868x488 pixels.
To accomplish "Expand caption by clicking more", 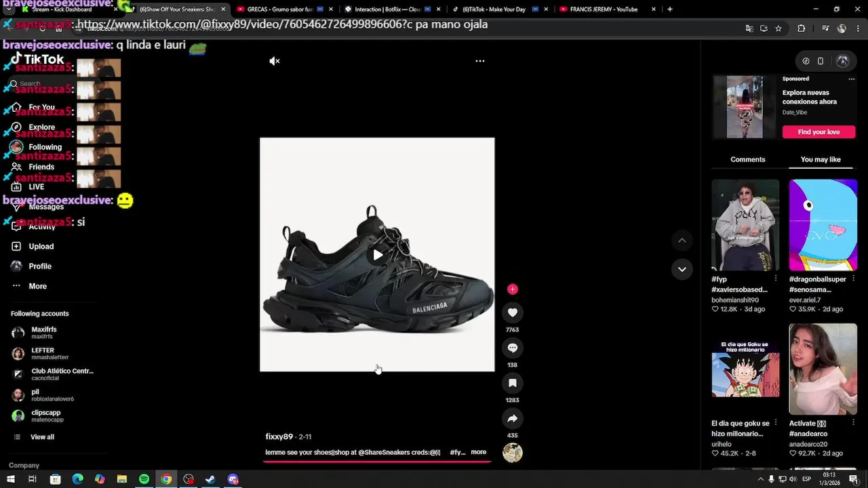I will (x=479, y=452).
